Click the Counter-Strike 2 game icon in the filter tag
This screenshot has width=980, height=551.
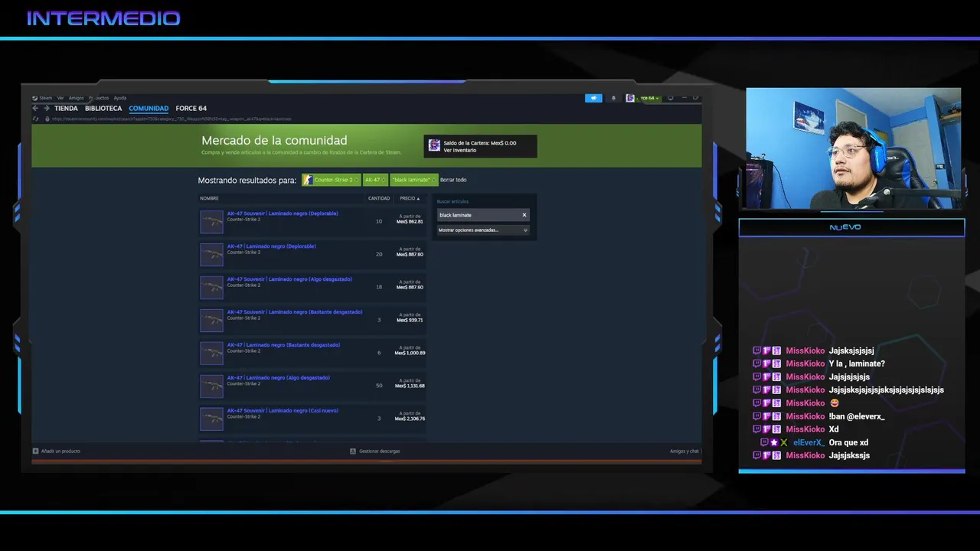(308, 180)
